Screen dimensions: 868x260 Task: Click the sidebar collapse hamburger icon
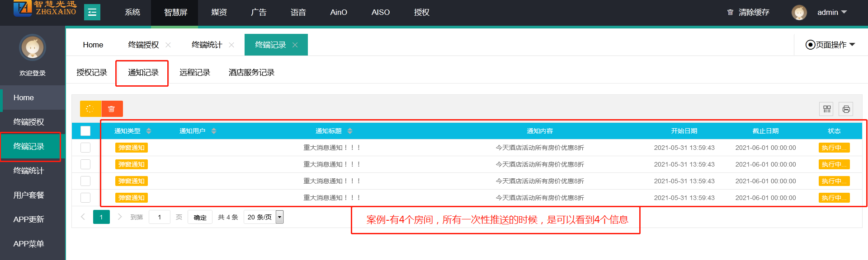tap(92, 12)
